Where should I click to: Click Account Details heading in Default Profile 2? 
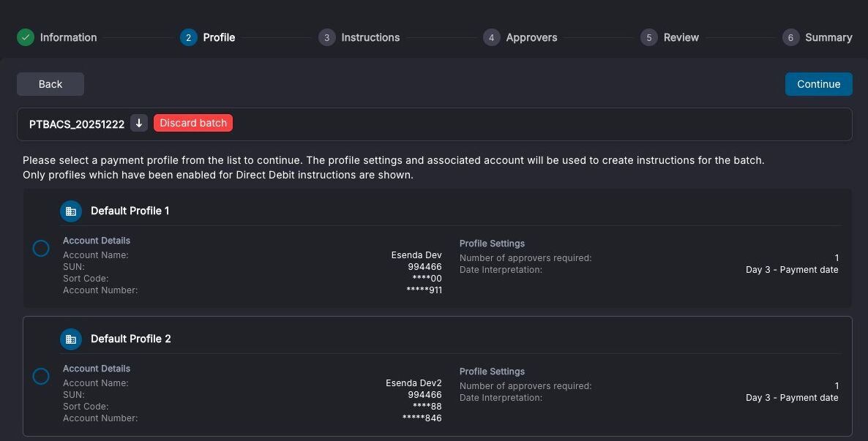tap(97, 369)
